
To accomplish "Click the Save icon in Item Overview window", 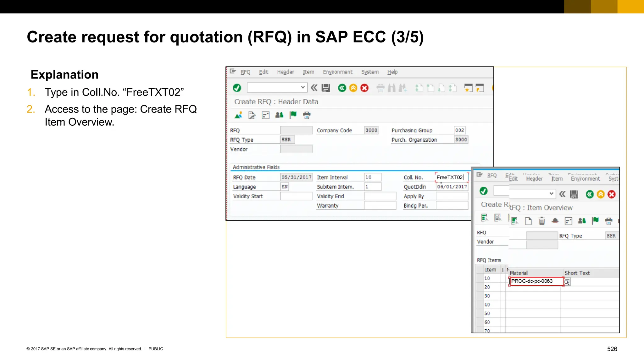I will coord(574,195).
